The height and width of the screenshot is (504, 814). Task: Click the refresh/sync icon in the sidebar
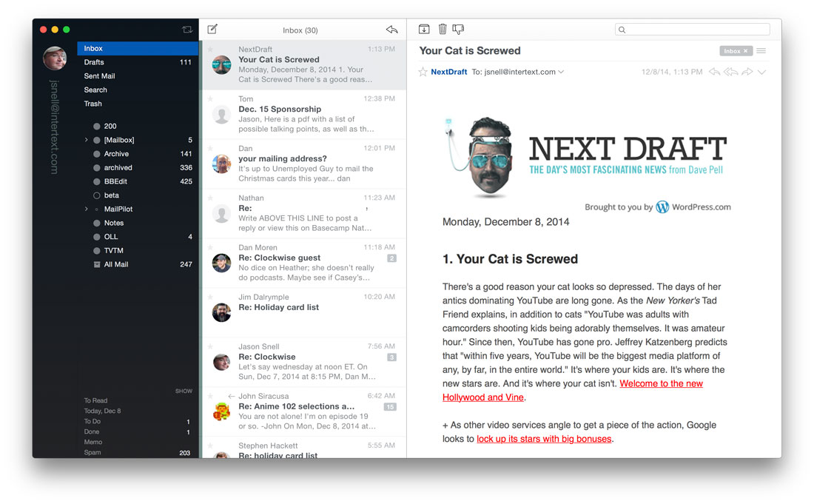187,30
